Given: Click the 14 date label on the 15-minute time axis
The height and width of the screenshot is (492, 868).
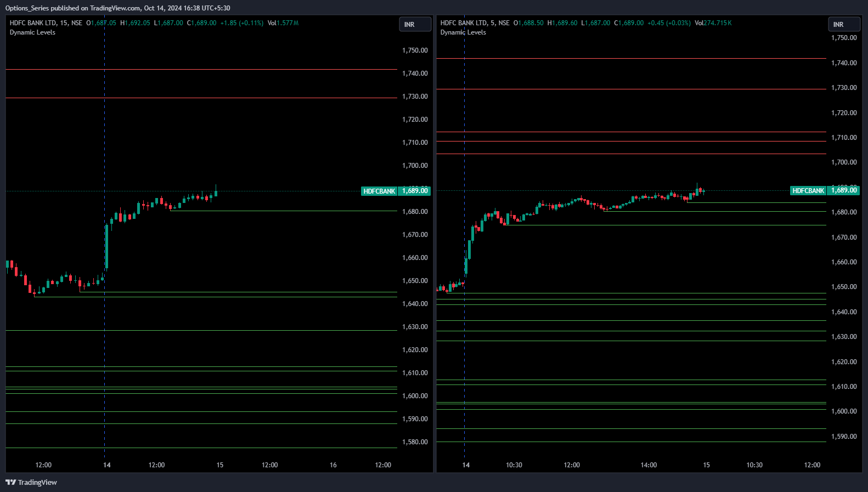Looking at the screenshot, I should click(107, 465).
